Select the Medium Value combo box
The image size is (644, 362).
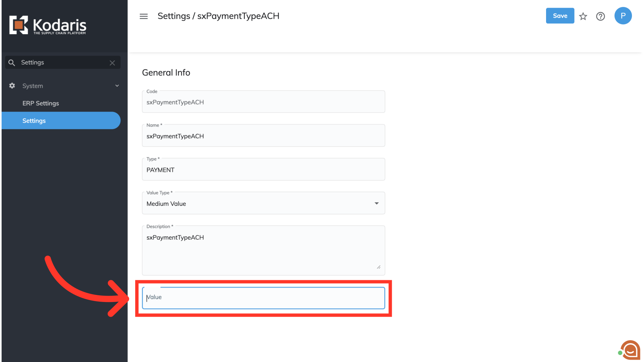(x=255, y=203)
